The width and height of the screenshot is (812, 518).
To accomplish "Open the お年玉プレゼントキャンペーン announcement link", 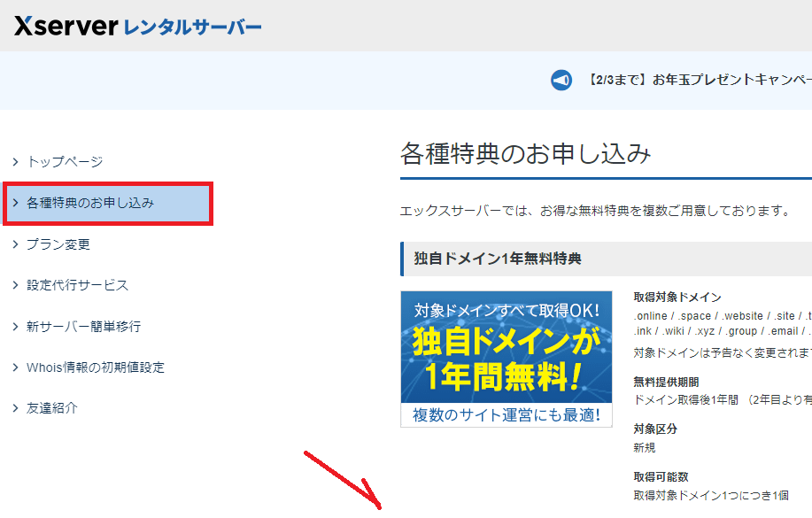I will (700, 80).
